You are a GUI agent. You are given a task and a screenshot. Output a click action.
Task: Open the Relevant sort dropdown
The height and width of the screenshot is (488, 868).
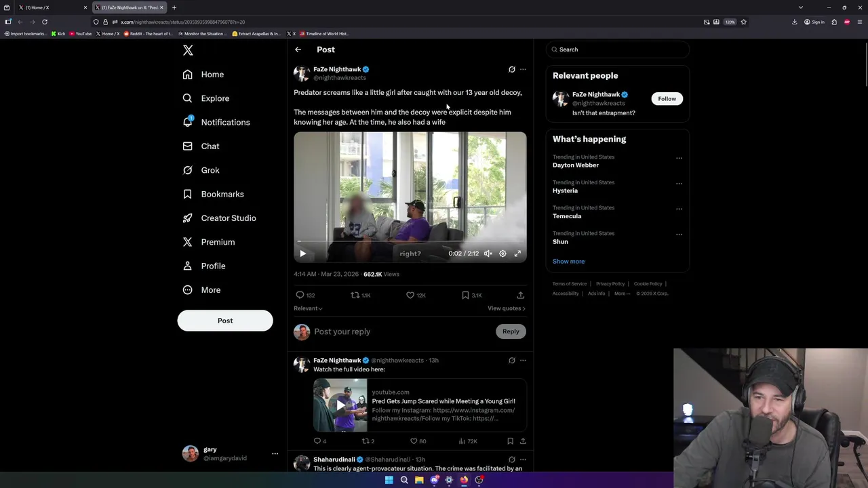[x=308, y=308]
